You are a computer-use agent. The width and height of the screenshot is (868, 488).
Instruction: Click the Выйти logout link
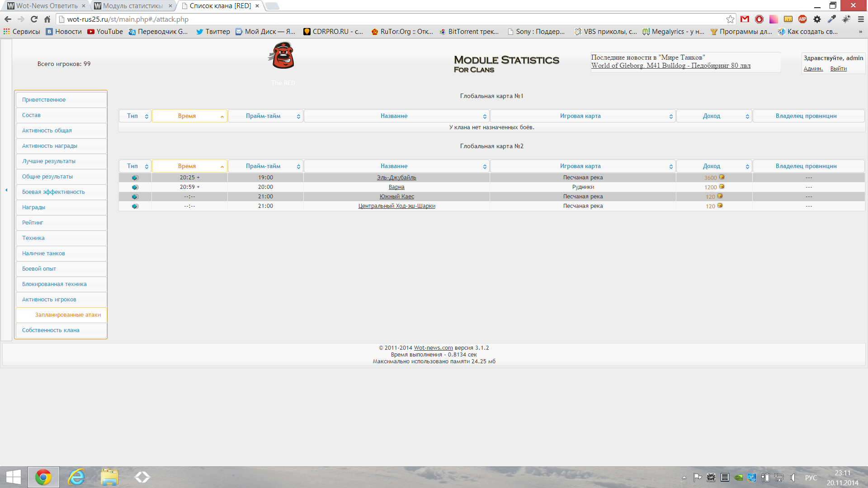pos(838,69)
